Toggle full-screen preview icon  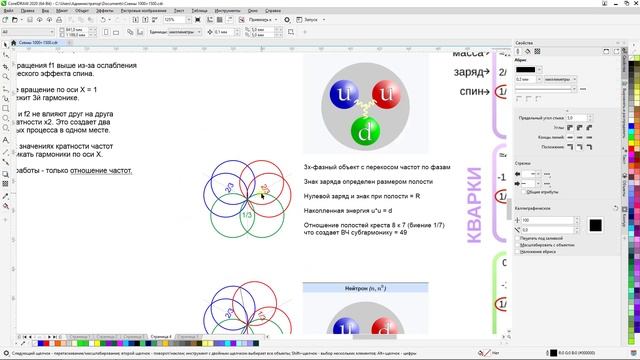tap(198, 20)
